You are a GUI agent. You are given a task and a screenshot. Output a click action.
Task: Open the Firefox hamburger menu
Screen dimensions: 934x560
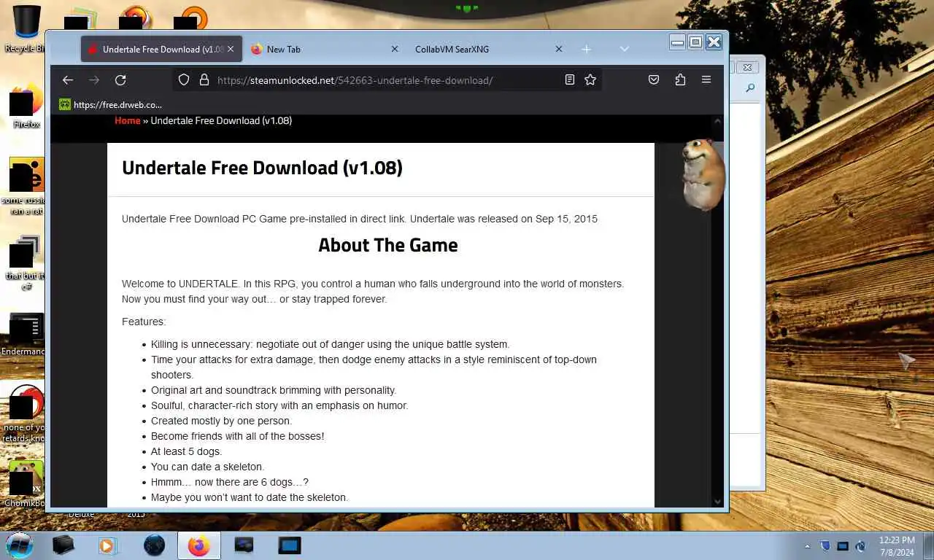coord(706,80)
